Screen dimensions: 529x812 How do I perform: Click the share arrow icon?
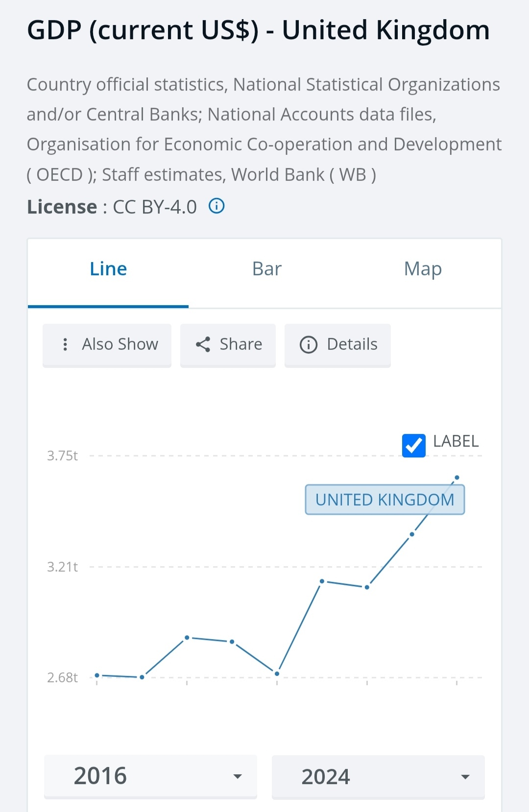203,344
